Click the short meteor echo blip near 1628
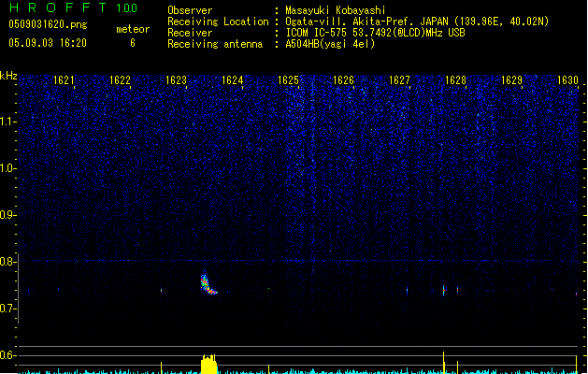The height and width of the screenshot is (374, 588). pos(444,291)
